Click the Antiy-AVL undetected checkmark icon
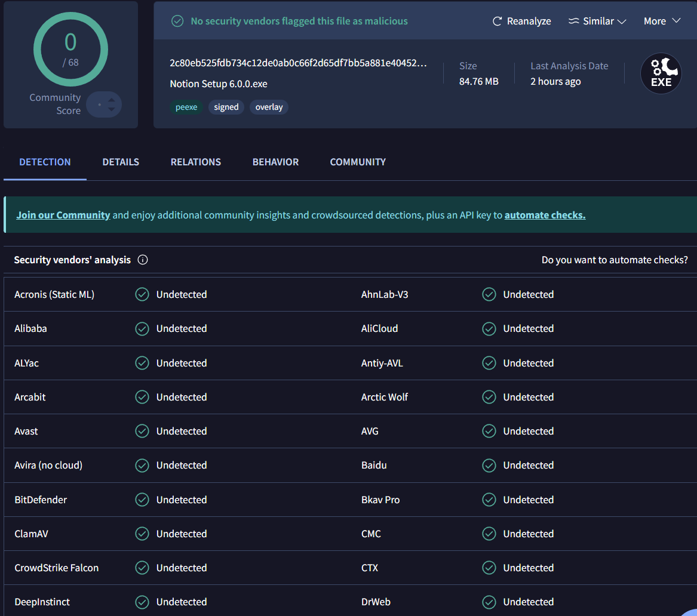The height and width of the screenshot is (616, 697). [x=489, y=363]
